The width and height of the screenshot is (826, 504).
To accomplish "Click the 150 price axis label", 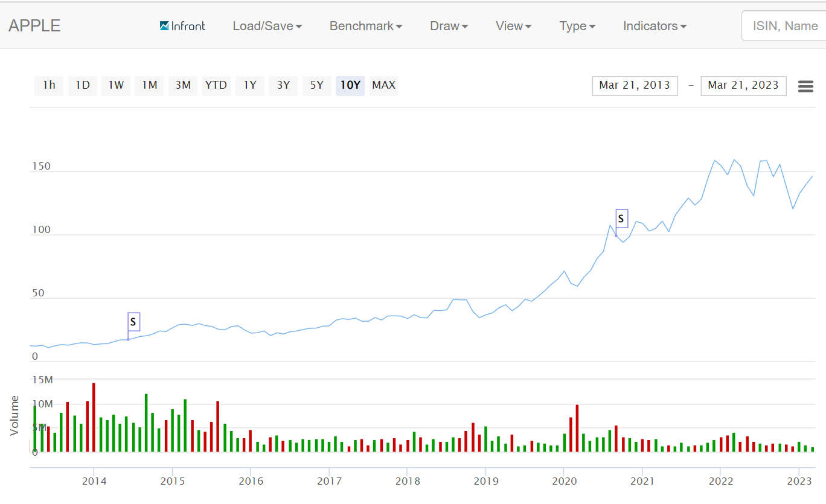I will [41, 167].
